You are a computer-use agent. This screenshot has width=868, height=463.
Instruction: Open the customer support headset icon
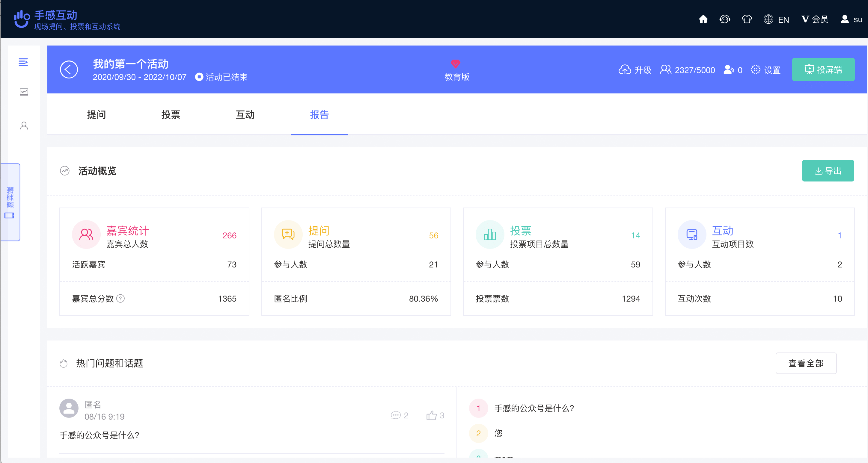[724, 19]
